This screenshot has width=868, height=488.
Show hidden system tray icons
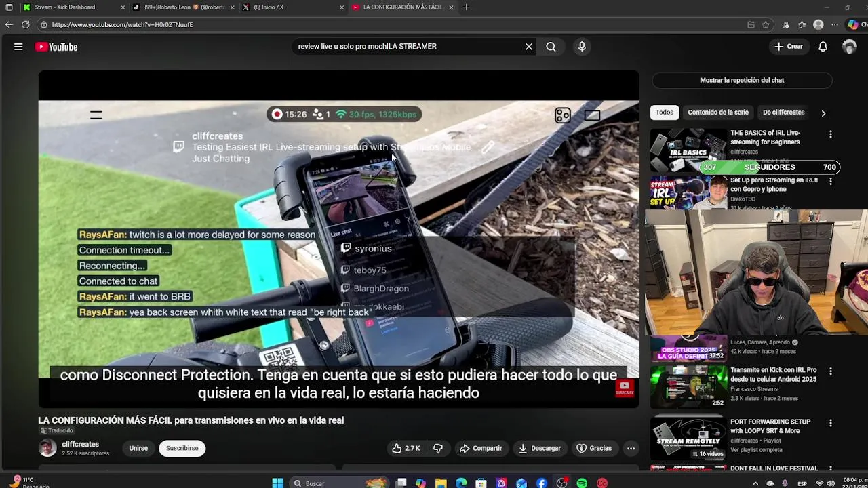click(755, 483)
